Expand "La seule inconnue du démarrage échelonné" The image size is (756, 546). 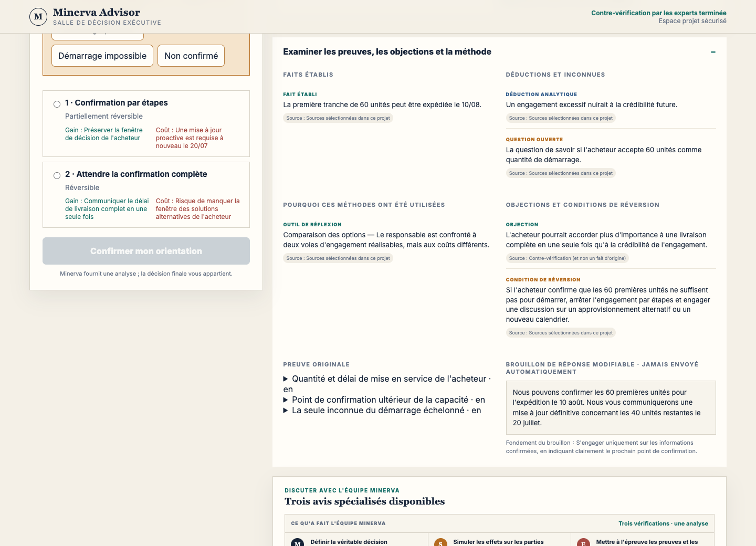click(x=382, y=410)
